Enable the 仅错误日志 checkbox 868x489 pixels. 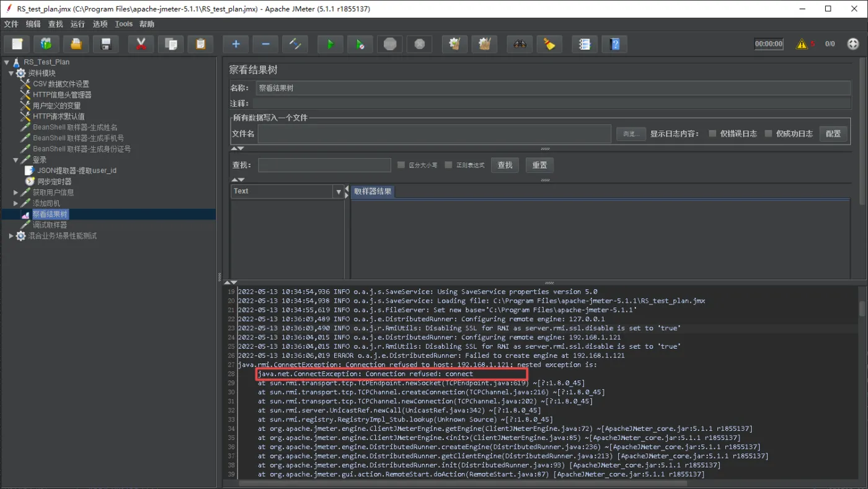(x=712, y=133)
